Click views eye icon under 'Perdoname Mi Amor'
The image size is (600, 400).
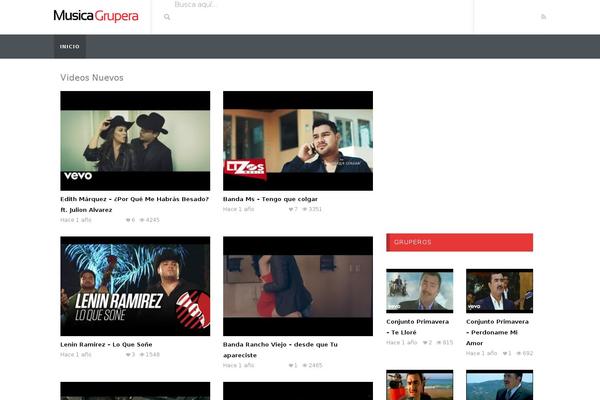tap(518, 353)
